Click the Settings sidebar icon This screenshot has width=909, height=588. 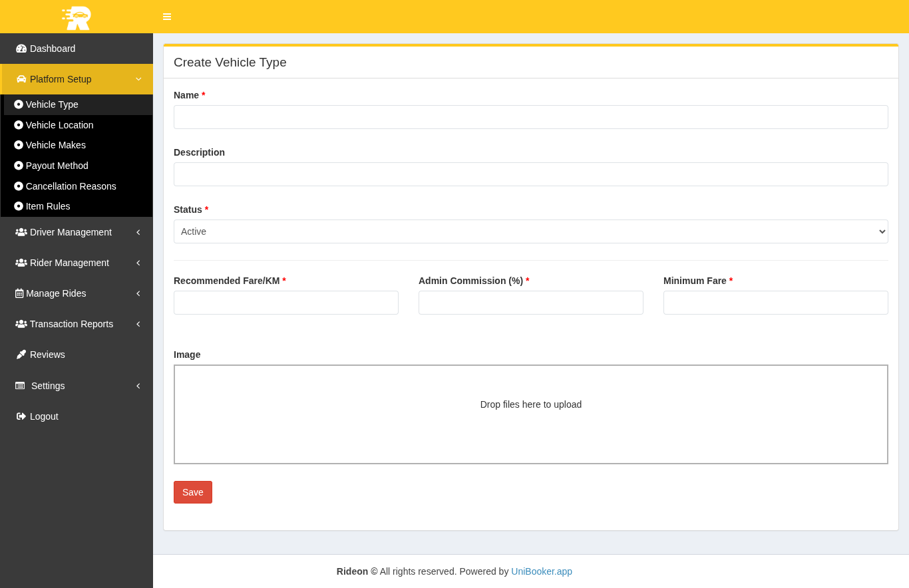point(20,386)
